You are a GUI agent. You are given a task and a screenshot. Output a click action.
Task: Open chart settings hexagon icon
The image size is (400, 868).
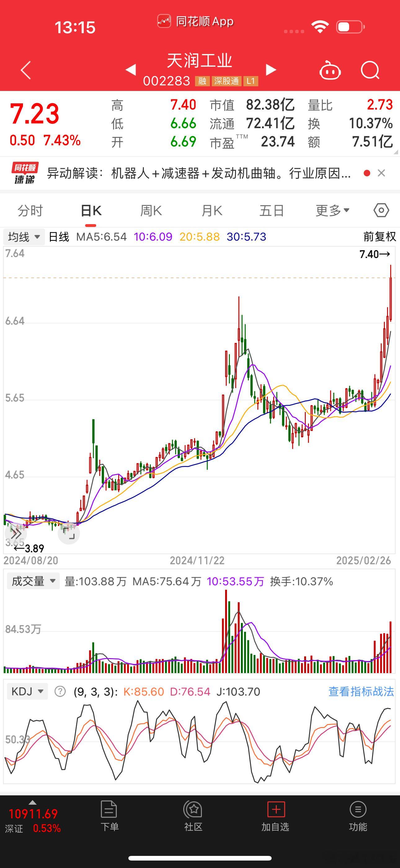(x=381, y=210)
